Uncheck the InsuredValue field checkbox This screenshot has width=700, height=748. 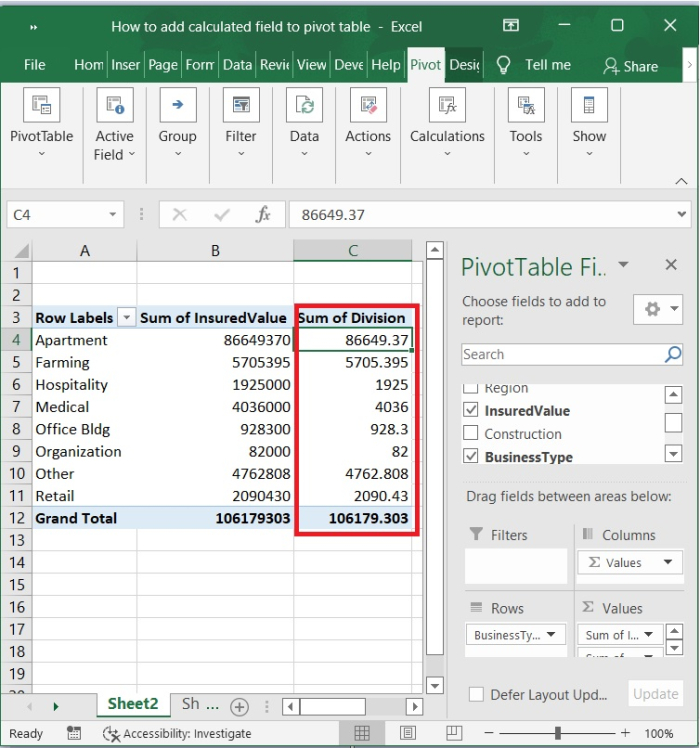pos(471,411)
